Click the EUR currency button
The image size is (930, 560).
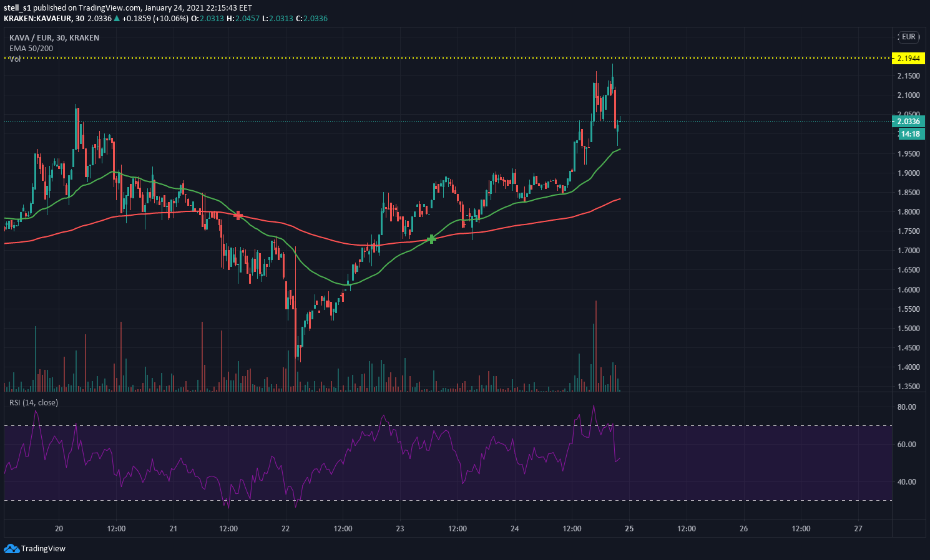[909, 37]
